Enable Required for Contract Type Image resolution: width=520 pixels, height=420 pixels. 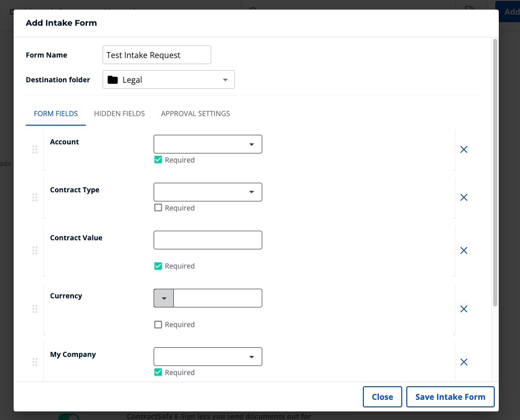[158, 207]
